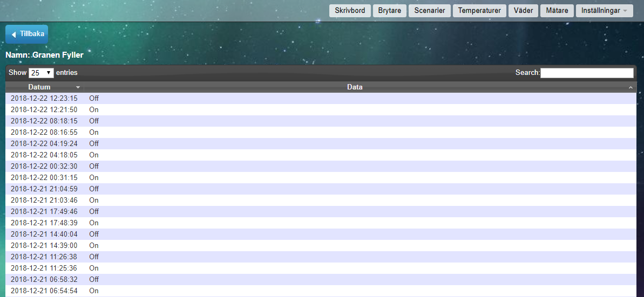The width and height of the screenshot is (644, 297).
Task: Click into the Search input field
Action: tap(587, 73)
